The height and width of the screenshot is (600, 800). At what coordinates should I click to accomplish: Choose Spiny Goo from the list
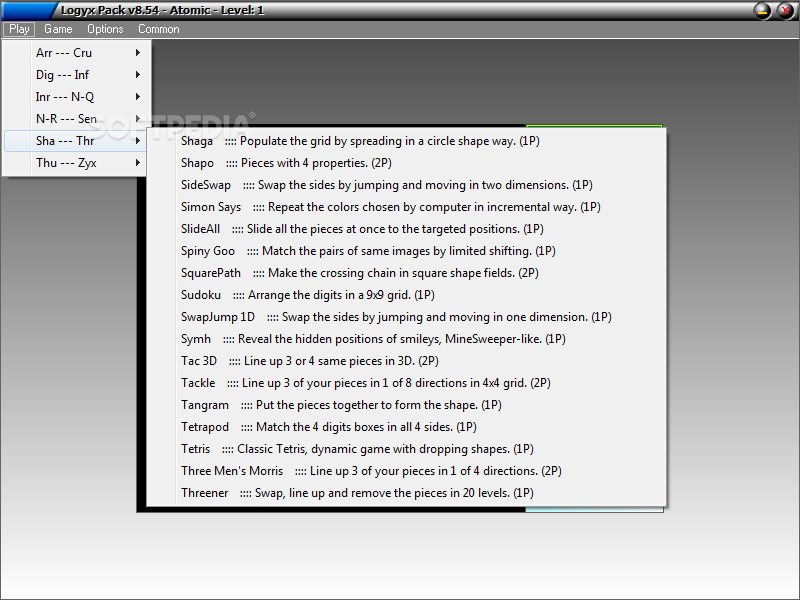coord(406,251)
